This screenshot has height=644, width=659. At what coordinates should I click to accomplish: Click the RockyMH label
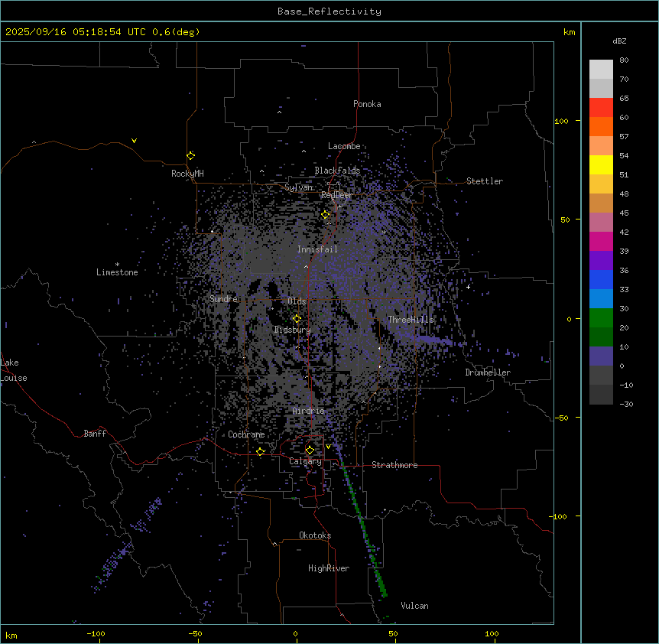(187, 174)
